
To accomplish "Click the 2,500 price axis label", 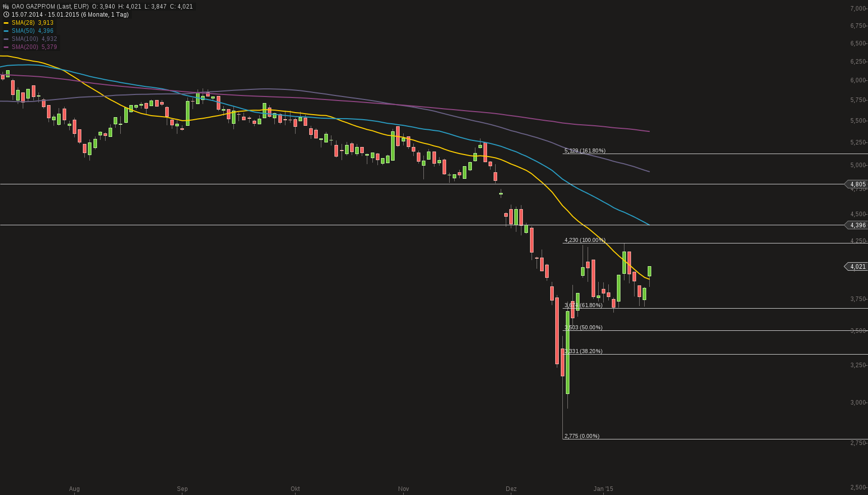I will pos(858,487).
